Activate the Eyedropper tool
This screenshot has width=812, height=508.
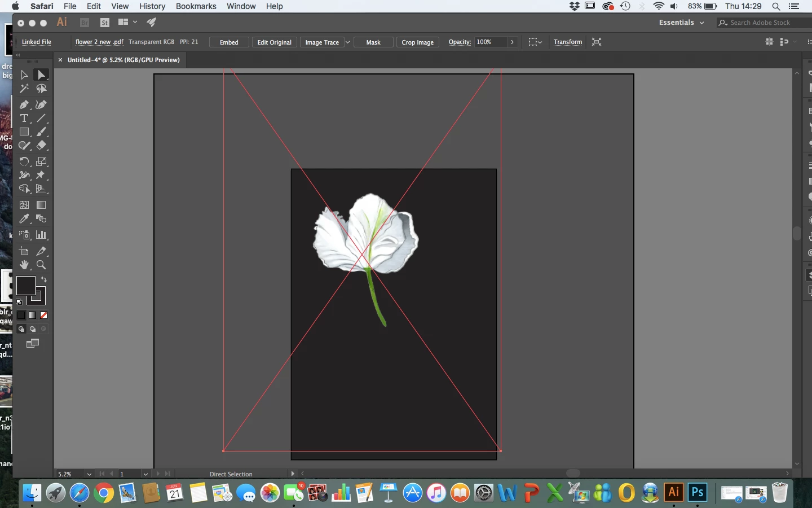[24, 219]
